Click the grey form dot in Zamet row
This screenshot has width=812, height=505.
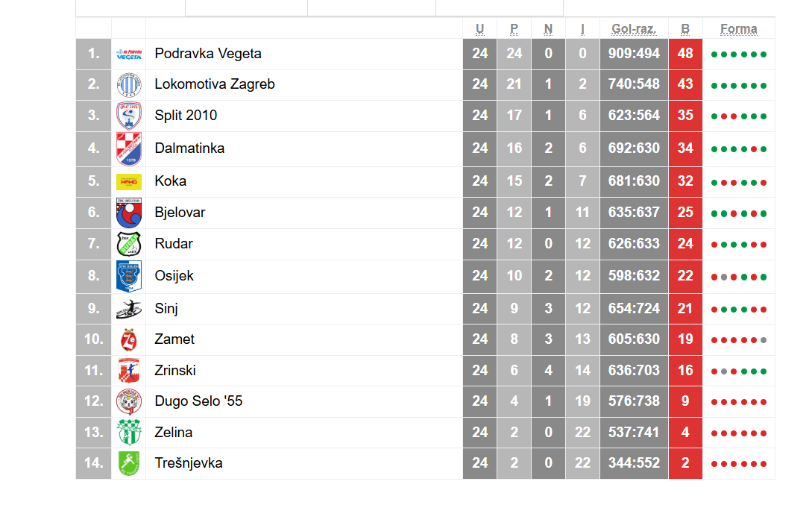[x=764, y=340]
